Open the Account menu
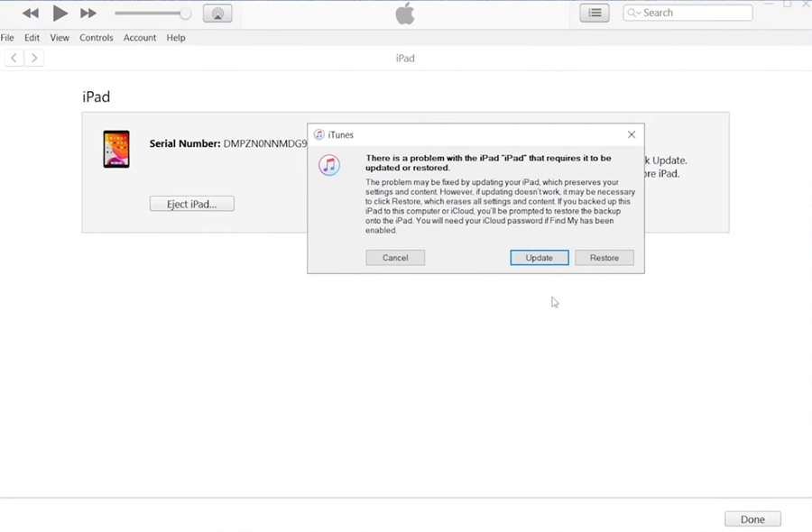812x532 pixels. click(x=140, y=37)
